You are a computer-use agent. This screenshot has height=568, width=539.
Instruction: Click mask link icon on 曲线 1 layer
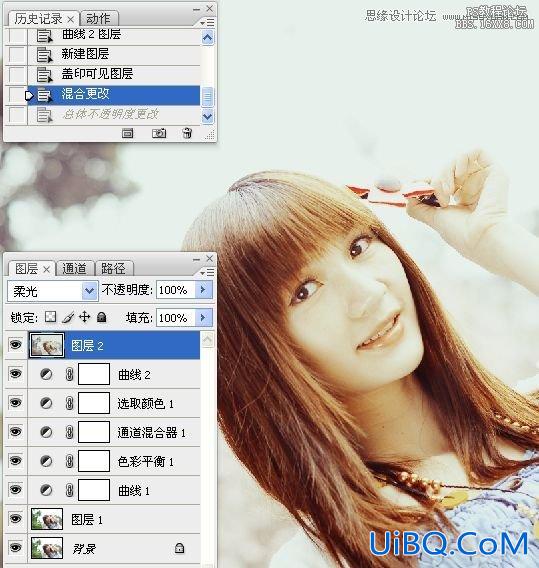coord(69,490)
